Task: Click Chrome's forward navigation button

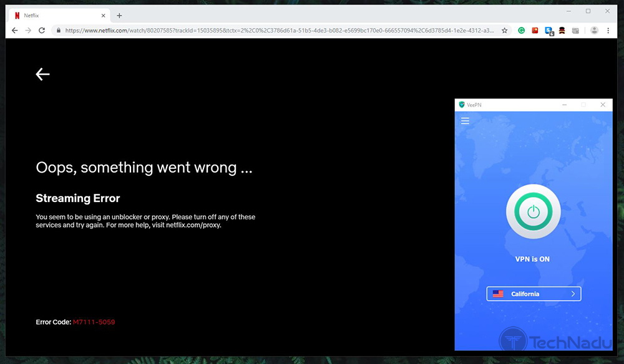Action: coord(28,30)
